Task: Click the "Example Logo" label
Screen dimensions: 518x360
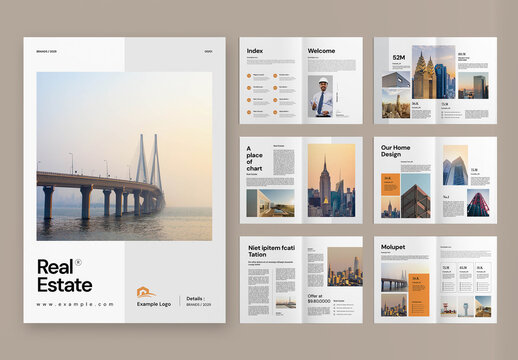Action: [154, 304]
